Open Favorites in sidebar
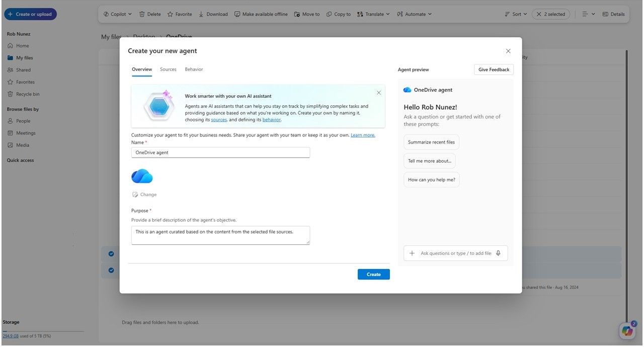Viewport: 644px width, 347px height. [x=21, y=82]
